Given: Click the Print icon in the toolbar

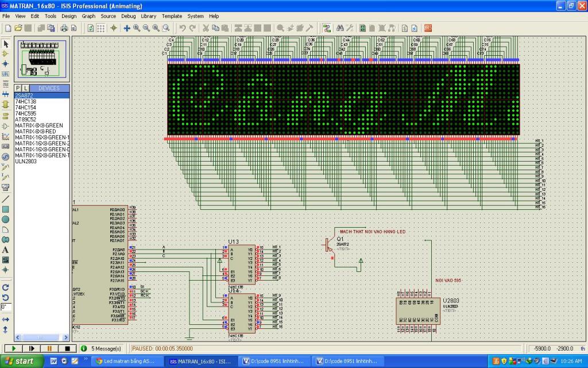Looking at the screenshot, I should click(x=64, y=28).
